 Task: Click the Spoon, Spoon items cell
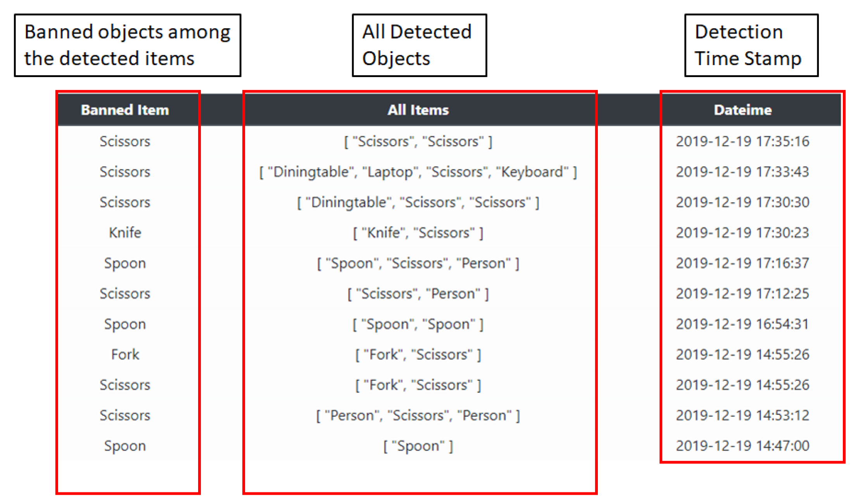tap(418, 324)
